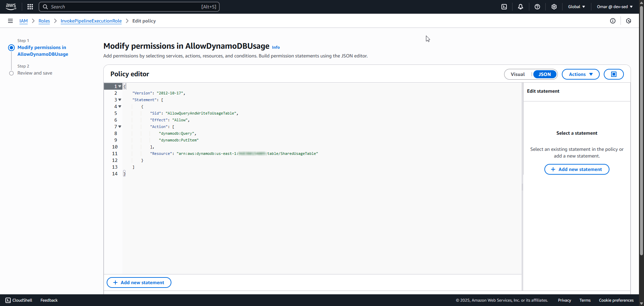Viewport: 644px width, 306px height.
Task: Click the splitter handle between editor and panel
Action: pos(522,187)
